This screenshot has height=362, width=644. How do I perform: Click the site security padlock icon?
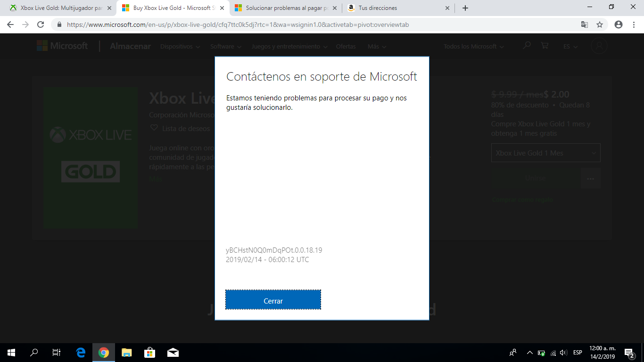[x=59, y=25]
